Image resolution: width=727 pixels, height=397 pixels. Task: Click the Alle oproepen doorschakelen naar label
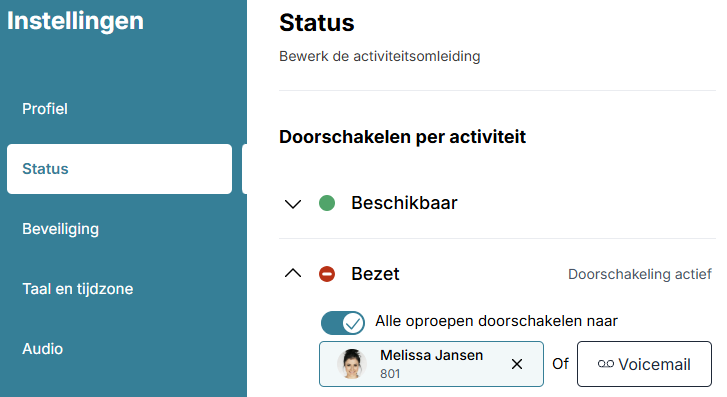(x=497, y=321)
